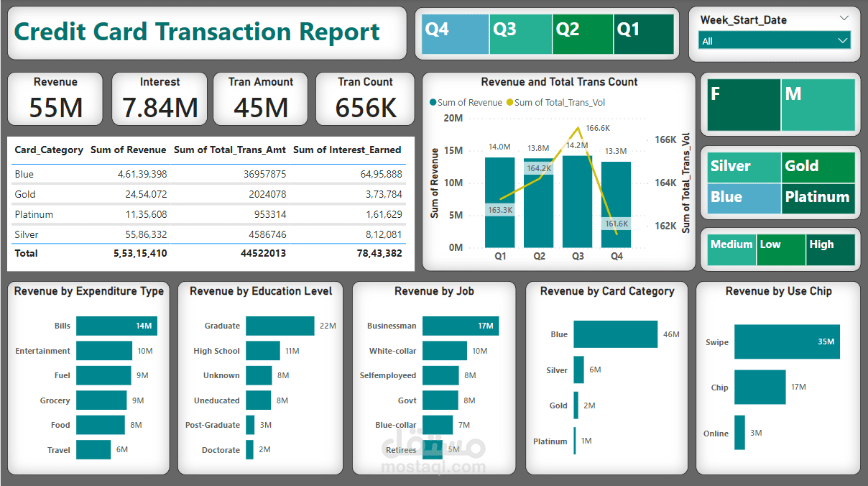Click the Post-Graduate education bar
Viewport: 868px width, 486px height.
point(250,425)
